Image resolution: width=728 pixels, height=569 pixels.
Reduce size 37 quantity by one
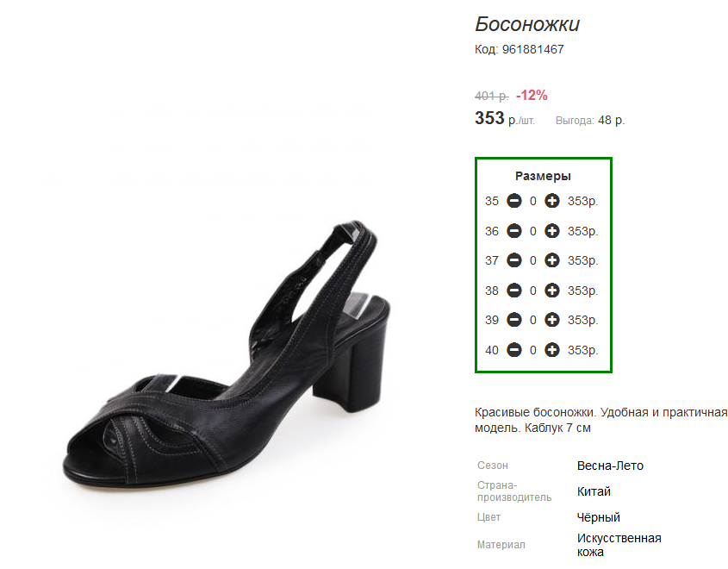[x=514, y=260]
